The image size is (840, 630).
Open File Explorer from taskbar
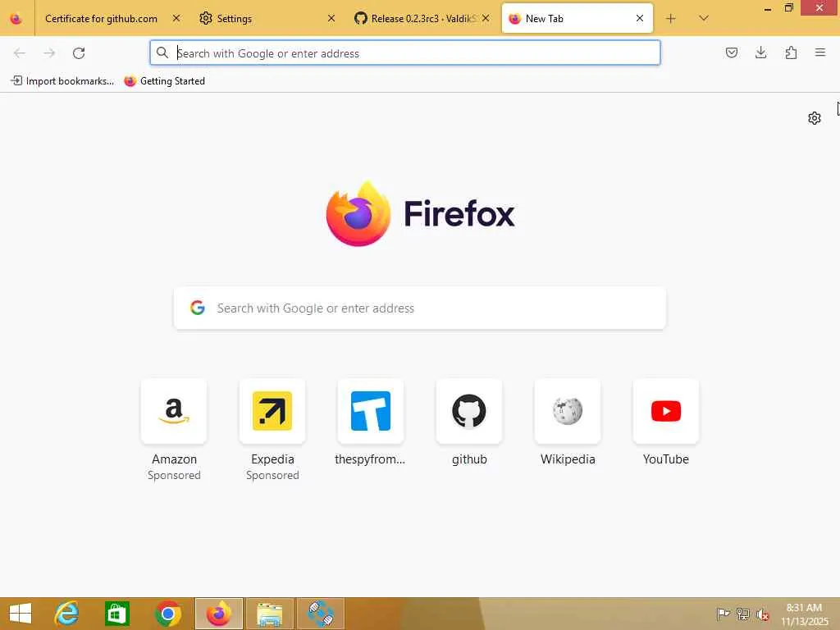(x=269, y=614)
